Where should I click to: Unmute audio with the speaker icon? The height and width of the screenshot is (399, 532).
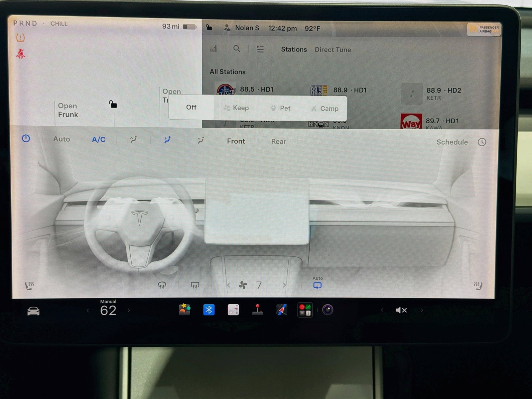click(401, 310)
